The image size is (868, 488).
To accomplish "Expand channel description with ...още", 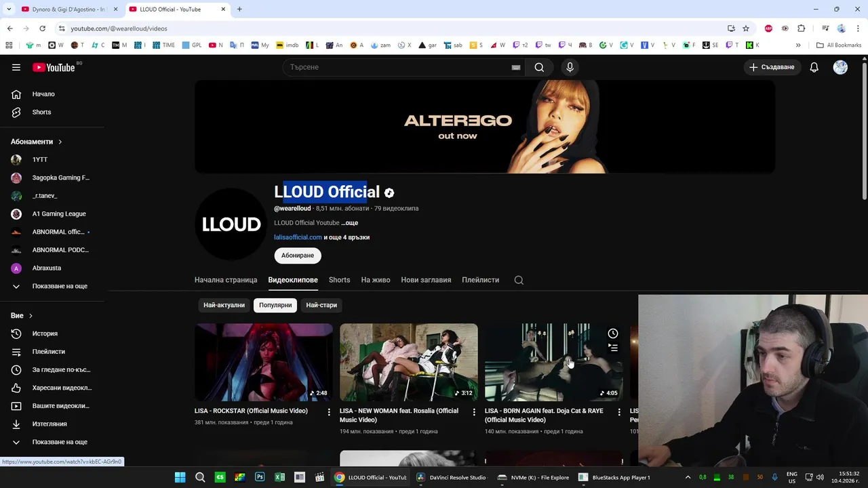I will click(349, 223).
